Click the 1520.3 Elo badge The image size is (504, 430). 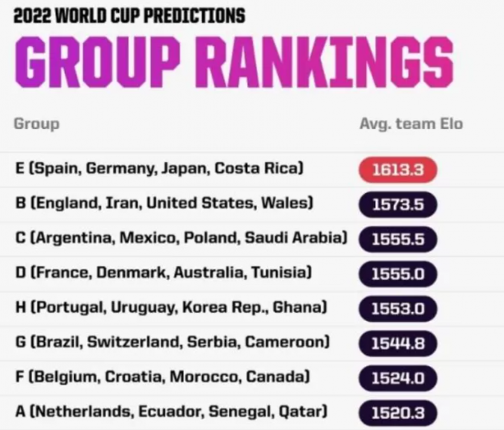(397, 413)
